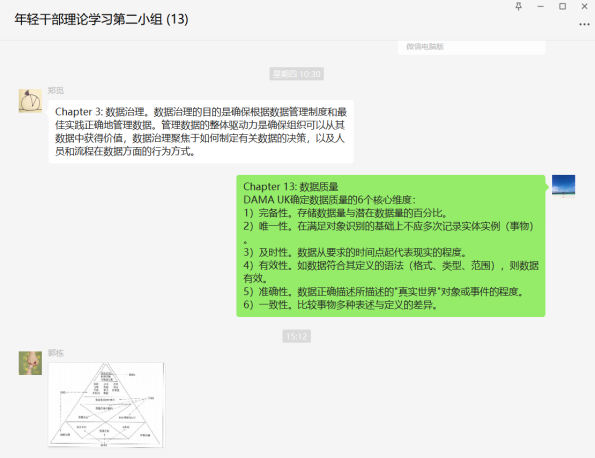This screenshot has width=595, height=458.
Task: Click the sender name 郑思
Action: coord(55,90)
